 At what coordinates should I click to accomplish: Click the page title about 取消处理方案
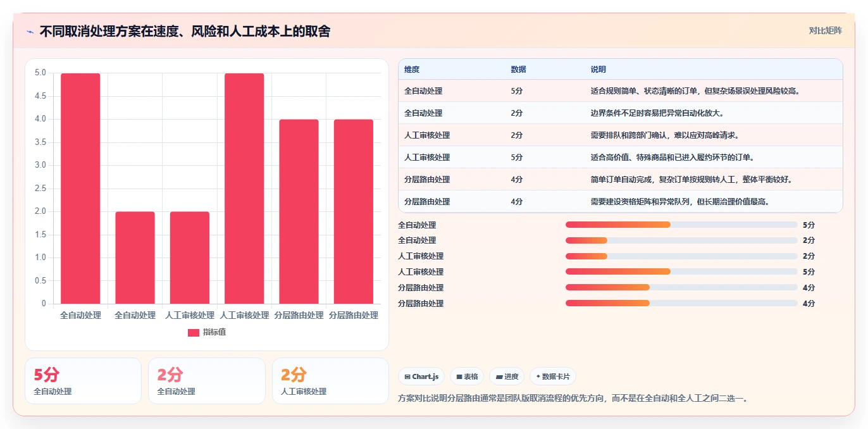point(185,32)
